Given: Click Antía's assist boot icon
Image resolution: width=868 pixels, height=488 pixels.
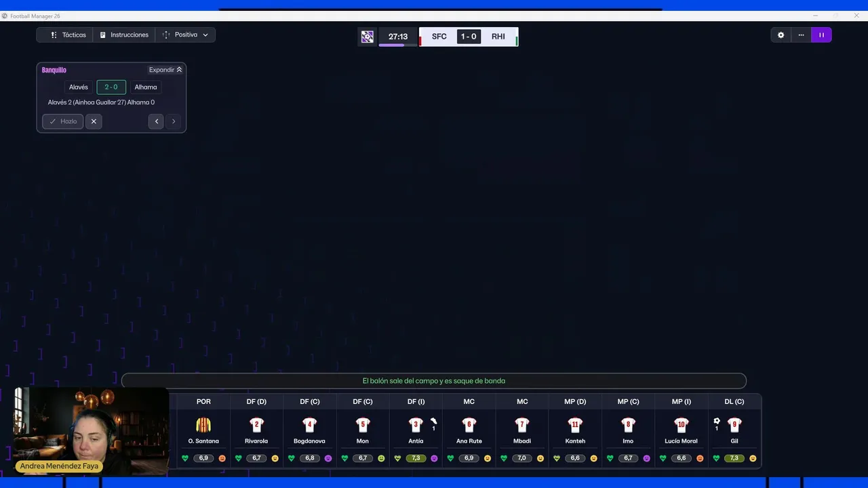Looking at the screenshot, I should point(433,421).
